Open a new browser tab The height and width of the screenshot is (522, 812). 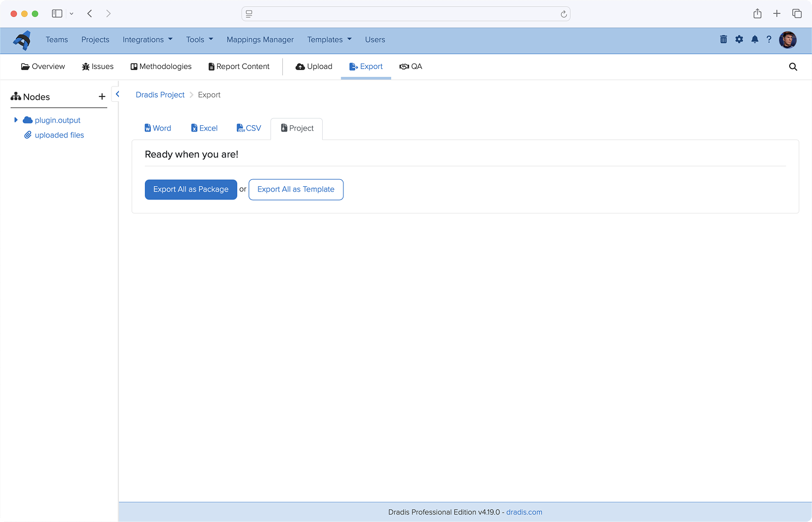[777, 14]
